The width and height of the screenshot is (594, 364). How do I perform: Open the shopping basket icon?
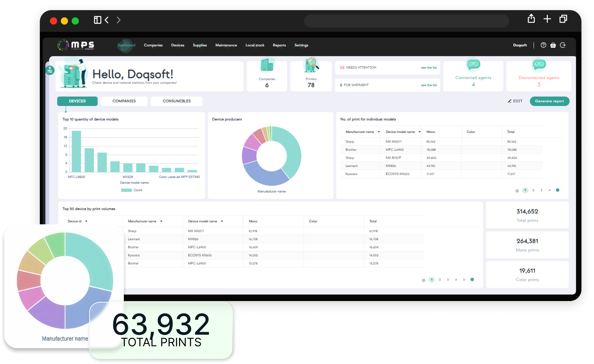pyautogui.click(x=553, y=45)
